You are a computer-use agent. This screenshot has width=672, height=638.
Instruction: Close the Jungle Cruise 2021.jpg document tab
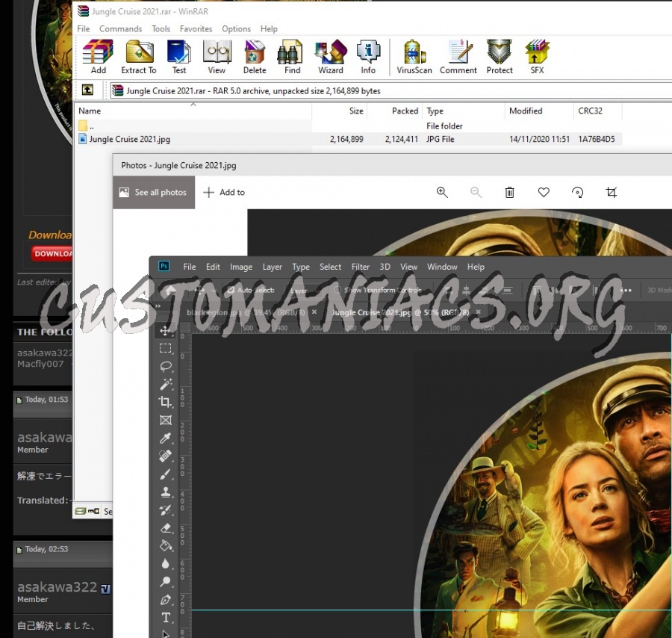[479, 312]
